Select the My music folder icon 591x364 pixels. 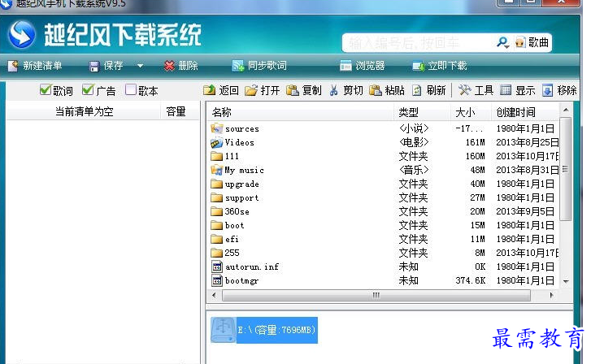tap(216, 170)
